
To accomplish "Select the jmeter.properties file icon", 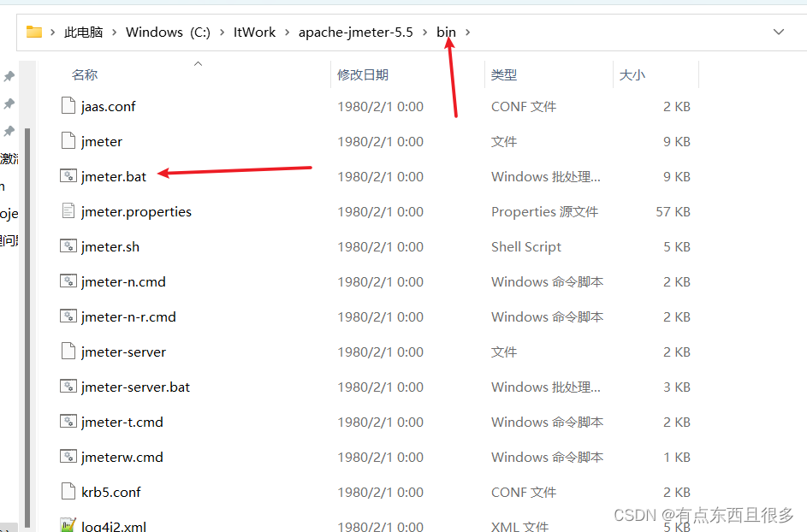I will click(68, 211).
